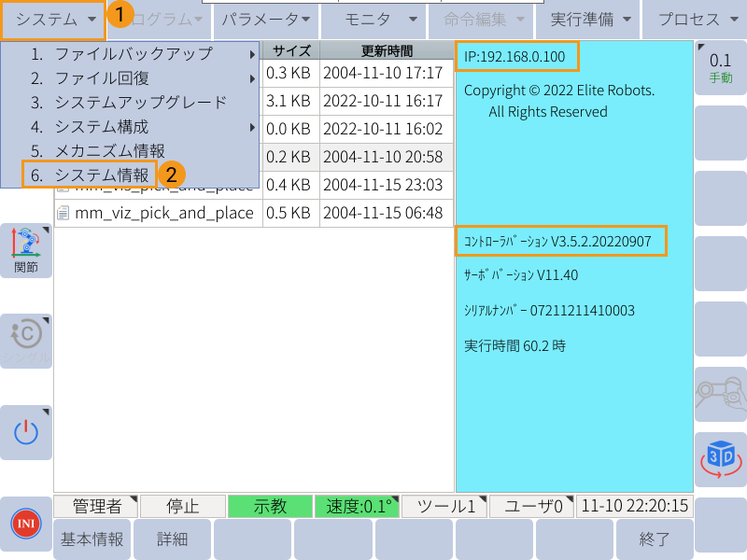Select the 2004-11-10 20:58 date cell

tap(387, 157)
